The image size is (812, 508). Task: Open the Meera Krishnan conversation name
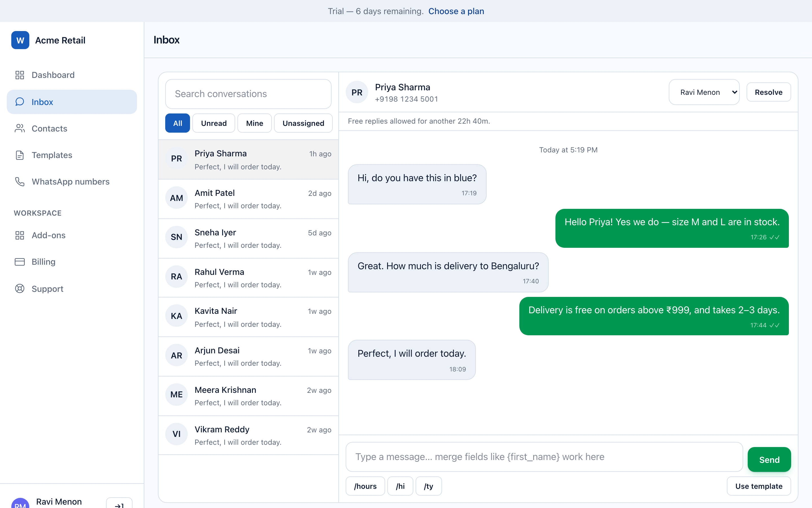coord(226,390)
